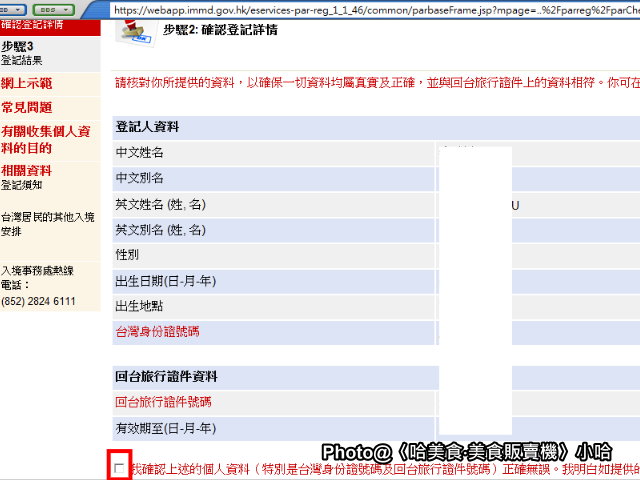Click the 中文姓名 row label
640x480 pixels.
pos(140,153)
